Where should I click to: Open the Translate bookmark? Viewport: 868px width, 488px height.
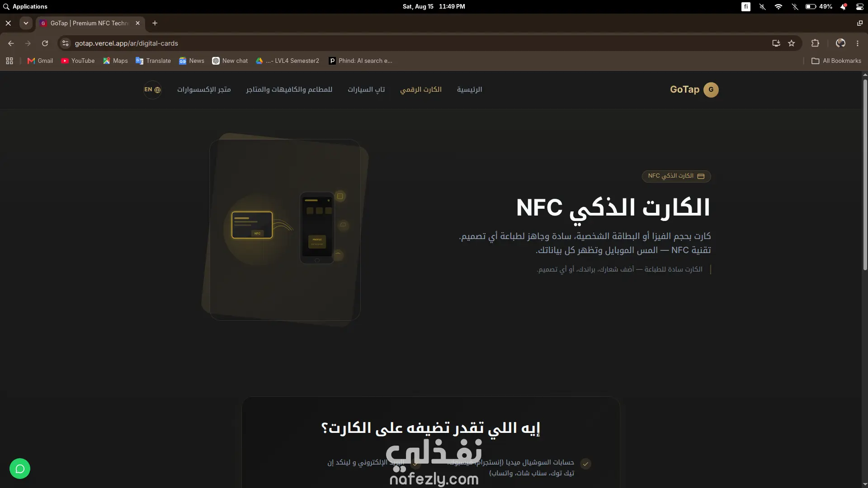[153, 61]
